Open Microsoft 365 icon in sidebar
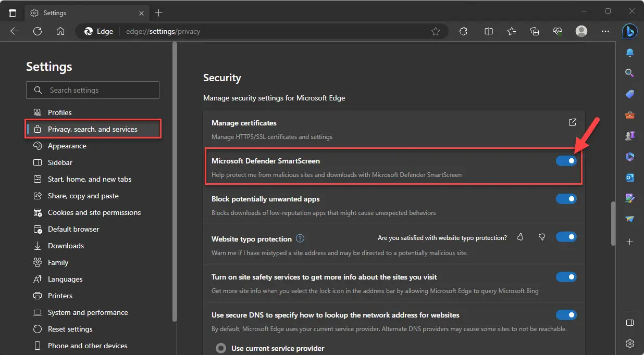This screenshot has height=355, width=644. point(630,157)
